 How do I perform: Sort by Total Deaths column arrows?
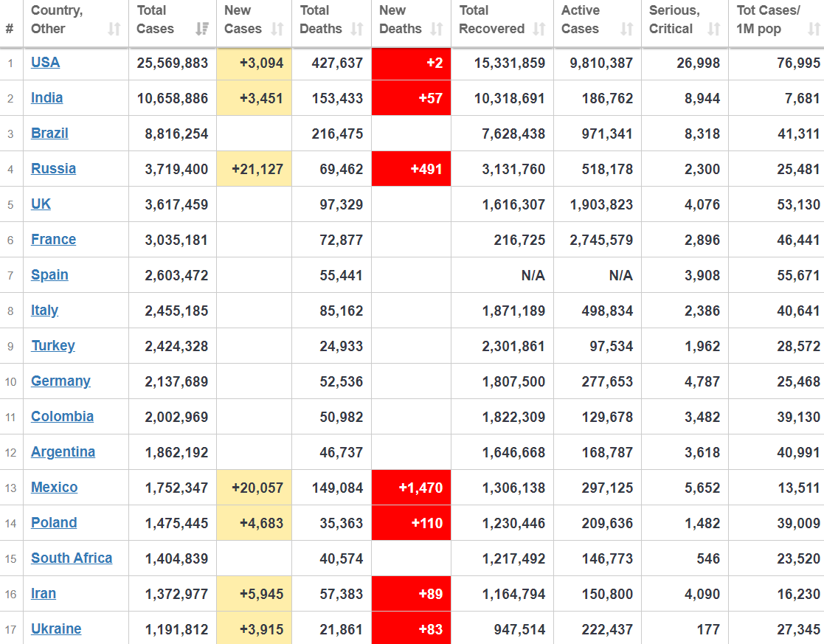[357, 29]
